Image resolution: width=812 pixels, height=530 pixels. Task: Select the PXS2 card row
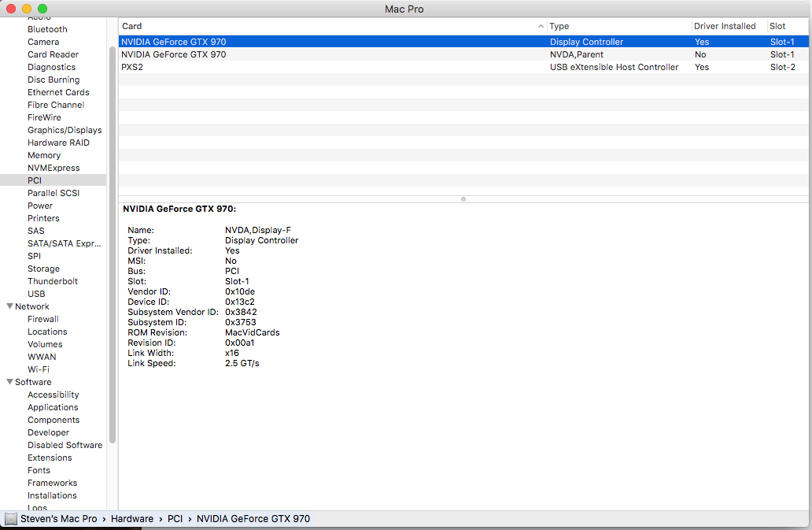pyautogui.click(x=463, y=68)
